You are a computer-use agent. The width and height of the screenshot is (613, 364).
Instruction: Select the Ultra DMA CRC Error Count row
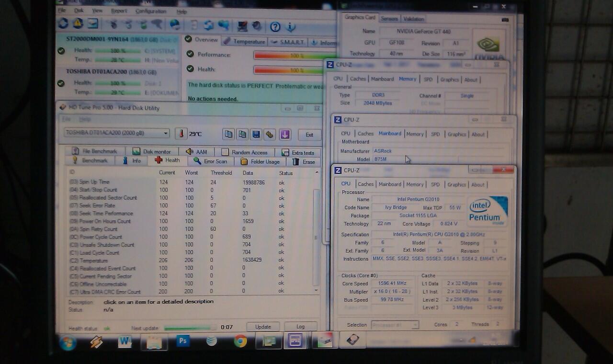tap(192, 292)
